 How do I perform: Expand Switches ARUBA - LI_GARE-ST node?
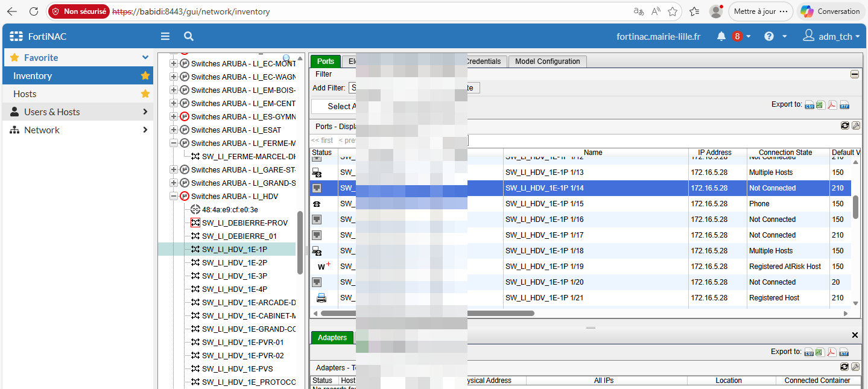(x=174, y=169)
